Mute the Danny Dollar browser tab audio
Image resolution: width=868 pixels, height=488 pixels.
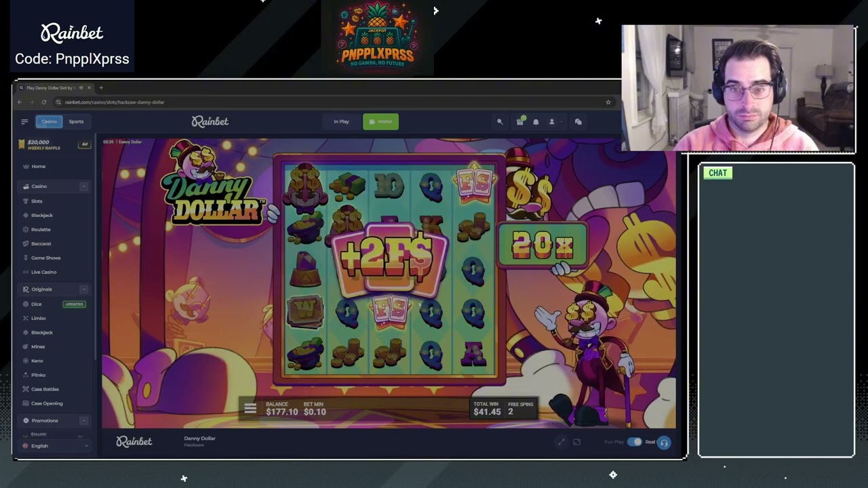coord(81,87)
